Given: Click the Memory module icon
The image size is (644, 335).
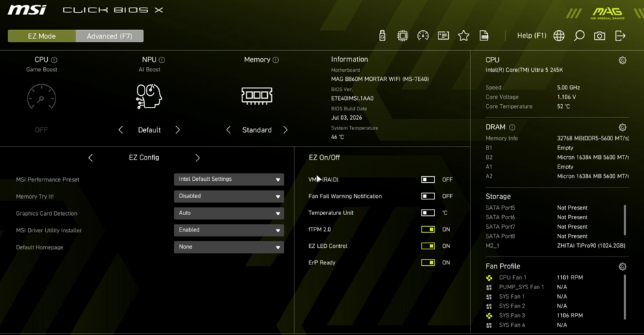Looking at the screenshot, I should (x=257, y=96).
